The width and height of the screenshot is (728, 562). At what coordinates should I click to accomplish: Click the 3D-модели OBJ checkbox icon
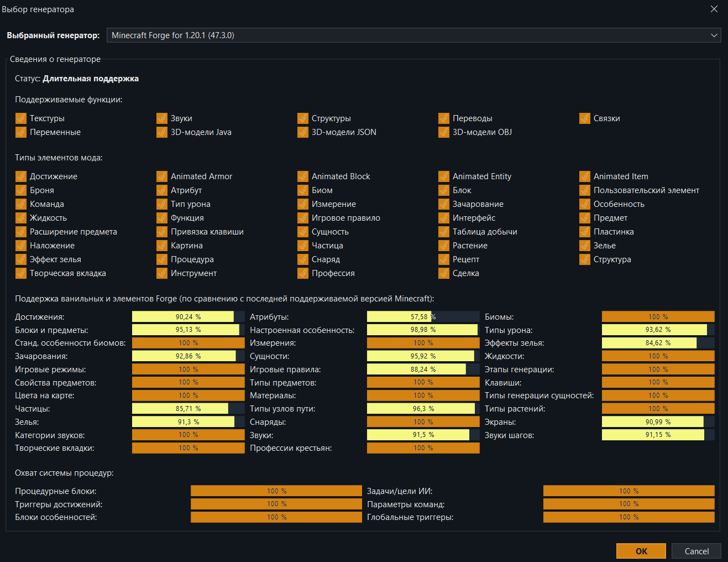point(444,132)
